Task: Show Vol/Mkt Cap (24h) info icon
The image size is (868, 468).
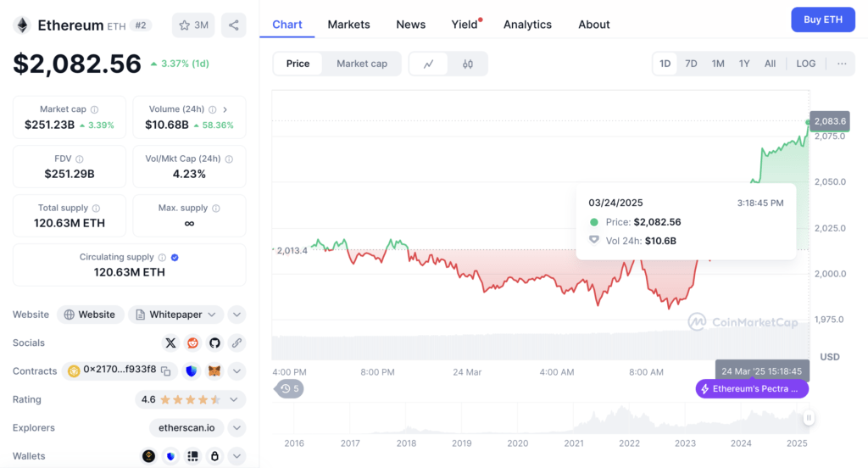Action: [x=229, y=159]
